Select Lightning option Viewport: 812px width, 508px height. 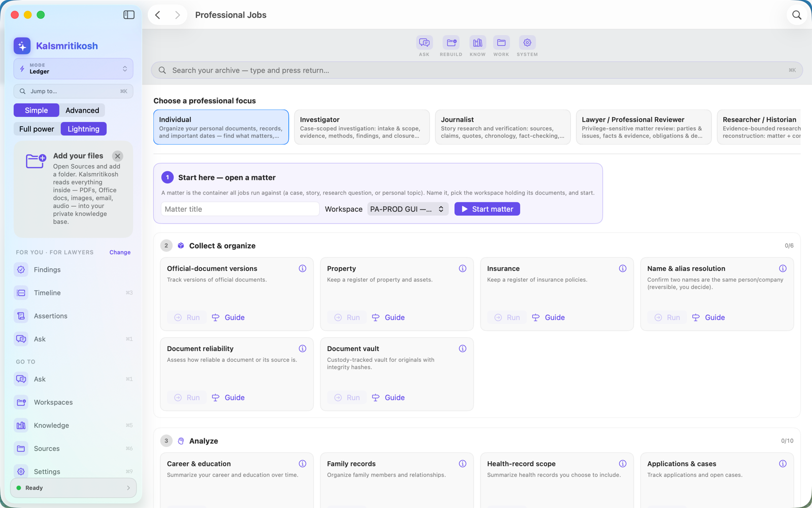84,129
